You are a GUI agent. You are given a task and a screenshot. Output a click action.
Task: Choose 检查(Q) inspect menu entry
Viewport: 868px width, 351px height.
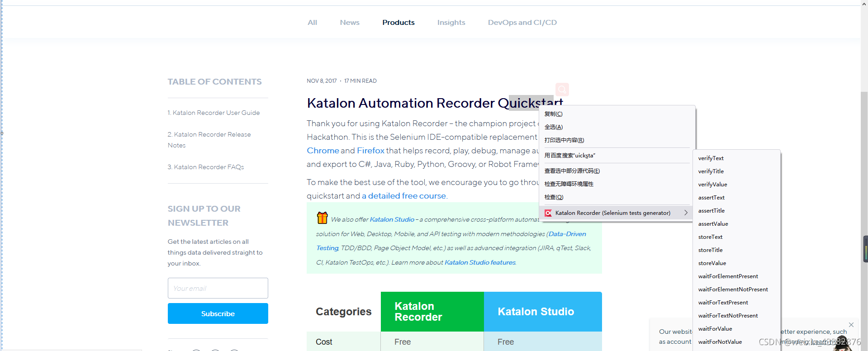[617, 197]
